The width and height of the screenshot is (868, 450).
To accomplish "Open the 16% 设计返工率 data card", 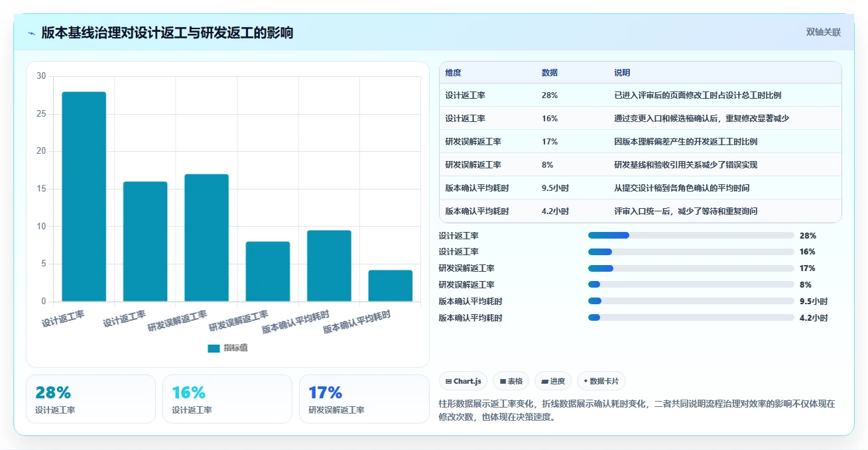I will point(227,399).
